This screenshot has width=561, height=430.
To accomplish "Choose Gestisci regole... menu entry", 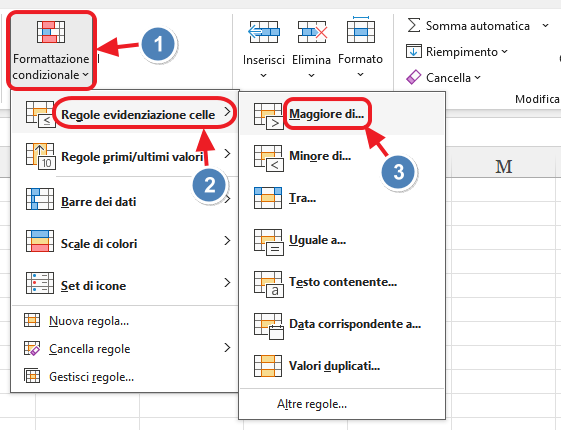I will click(x=125, y=376).
